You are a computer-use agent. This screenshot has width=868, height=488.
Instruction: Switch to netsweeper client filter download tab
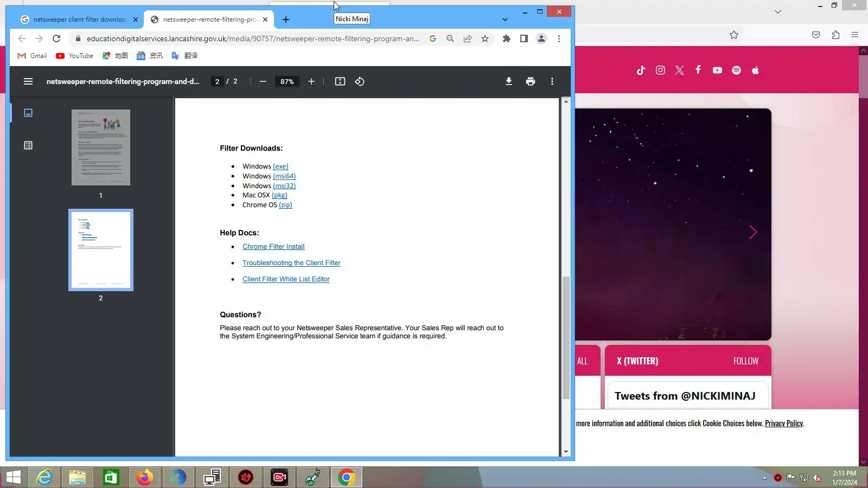pos(79,20)
